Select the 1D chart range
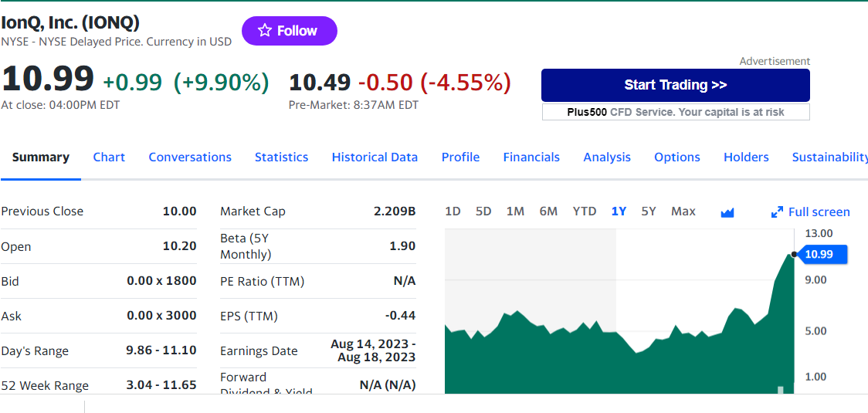868x413 pixels. coord(453,212)
